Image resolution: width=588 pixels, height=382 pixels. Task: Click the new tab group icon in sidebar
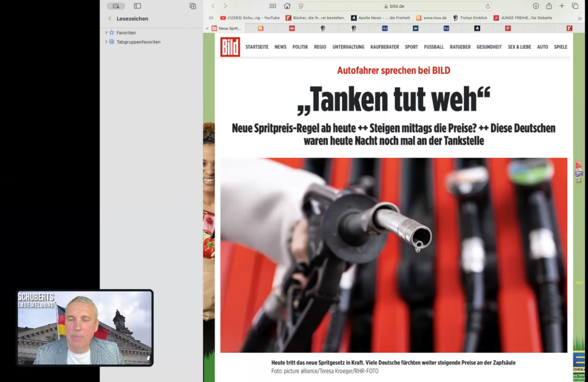pos(193,6)
